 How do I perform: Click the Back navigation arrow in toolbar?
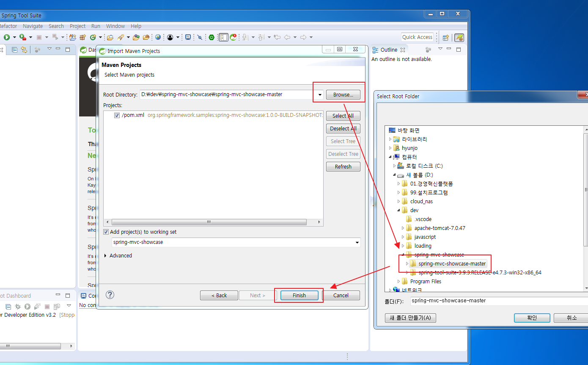287,37
